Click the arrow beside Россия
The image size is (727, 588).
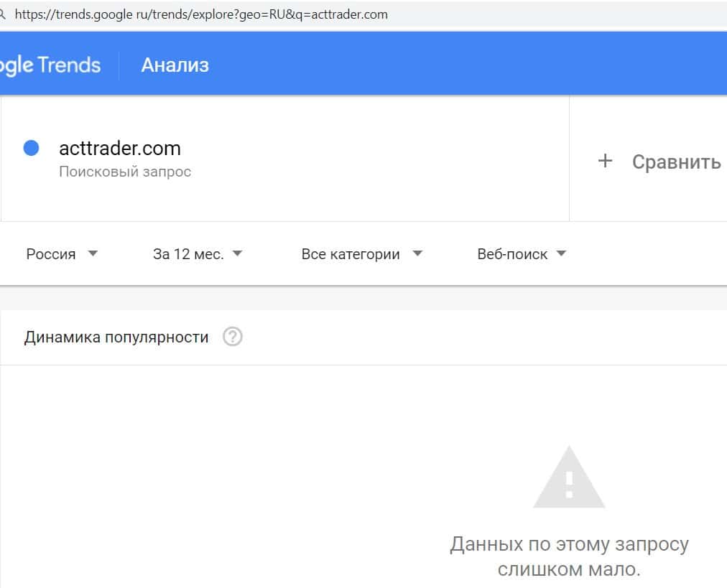pyautogui.click(x=92, y=253)
